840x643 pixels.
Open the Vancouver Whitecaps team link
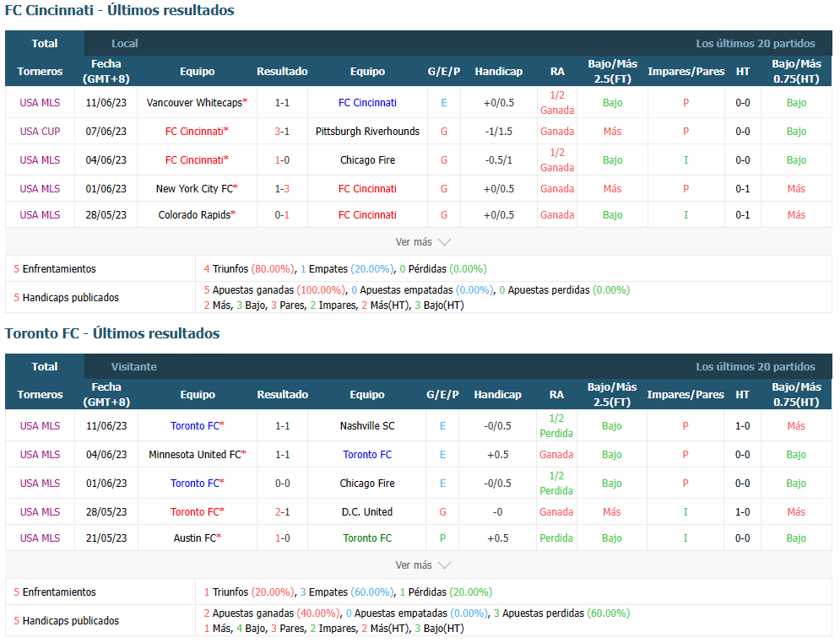click(x=194, y=103)
